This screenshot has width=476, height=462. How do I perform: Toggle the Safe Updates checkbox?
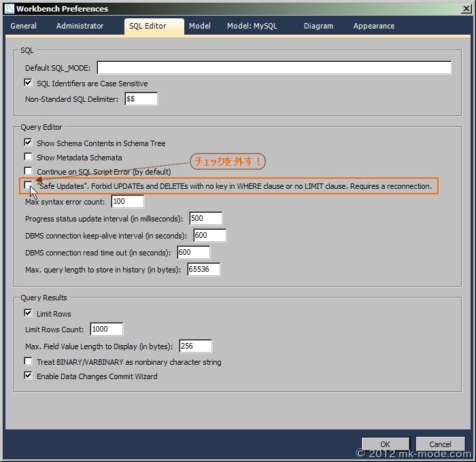[29, 185]
